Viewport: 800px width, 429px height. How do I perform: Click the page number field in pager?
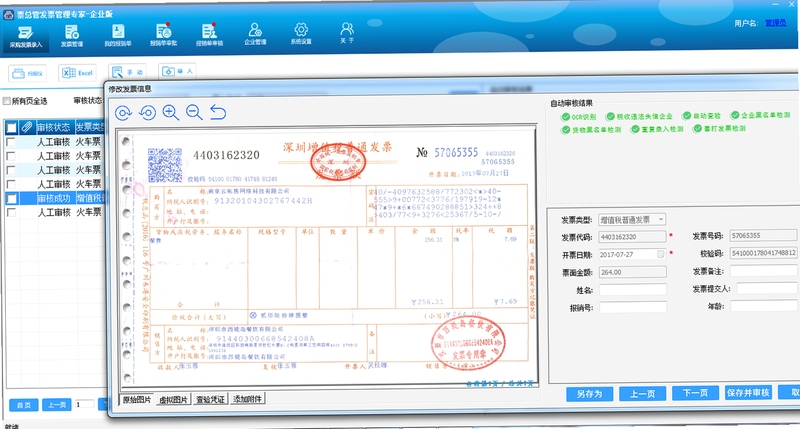pyautogui.click(x=84, y=404)
